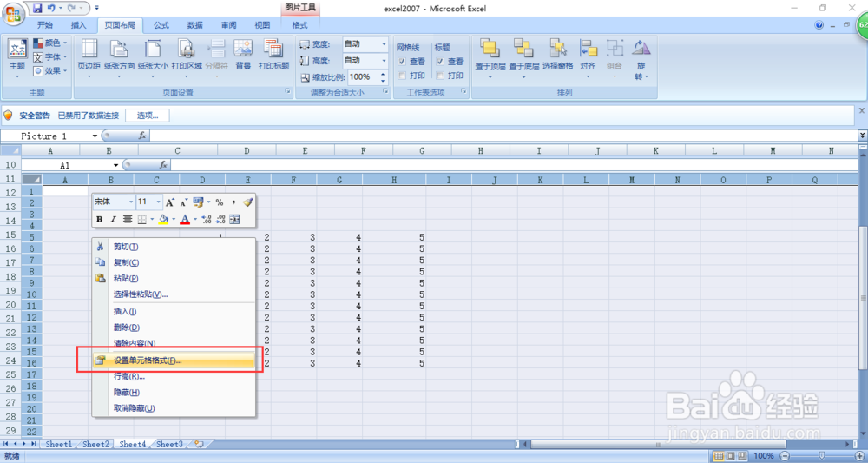868x463 pixels.
Task: Switch to Page Layout view in status bar
Action: pos(731,456)
